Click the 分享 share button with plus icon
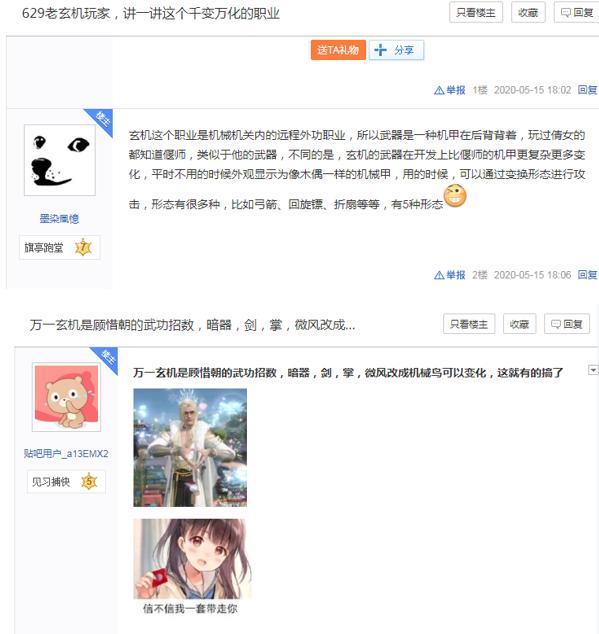The image size is (599, 634). tap(396, 50)
